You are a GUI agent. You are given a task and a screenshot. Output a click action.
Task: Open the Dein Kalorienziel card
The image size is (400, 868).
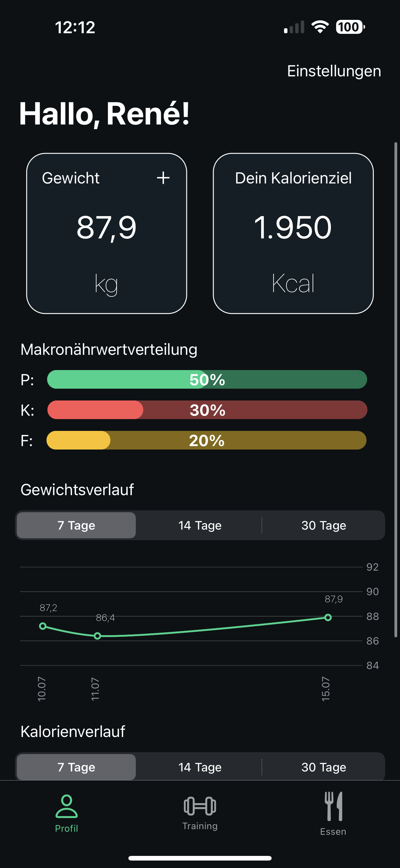293,233
